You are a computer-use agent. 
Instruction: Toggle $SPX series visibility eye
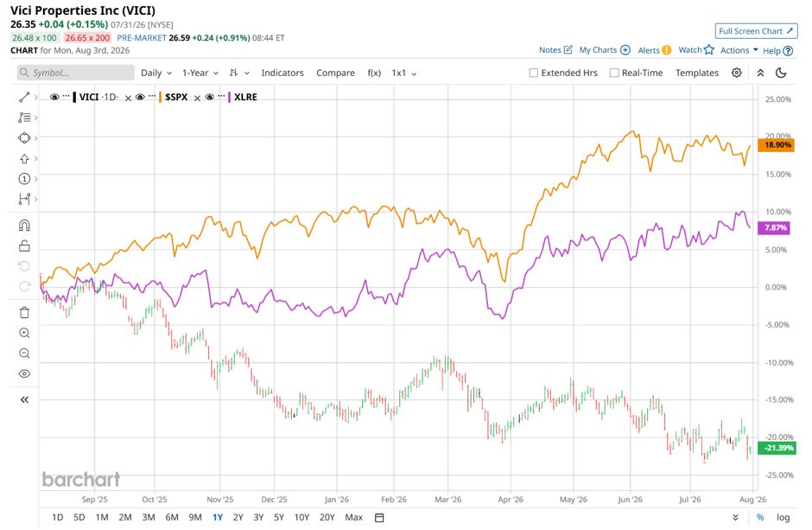click(x=140, y=97)
